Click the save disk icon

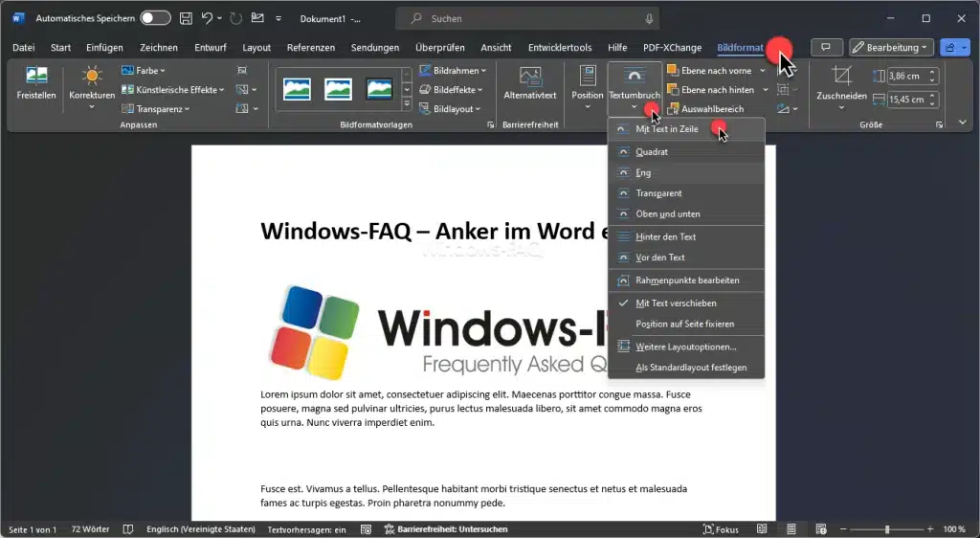pyautogui.click(x=186, y=19)
